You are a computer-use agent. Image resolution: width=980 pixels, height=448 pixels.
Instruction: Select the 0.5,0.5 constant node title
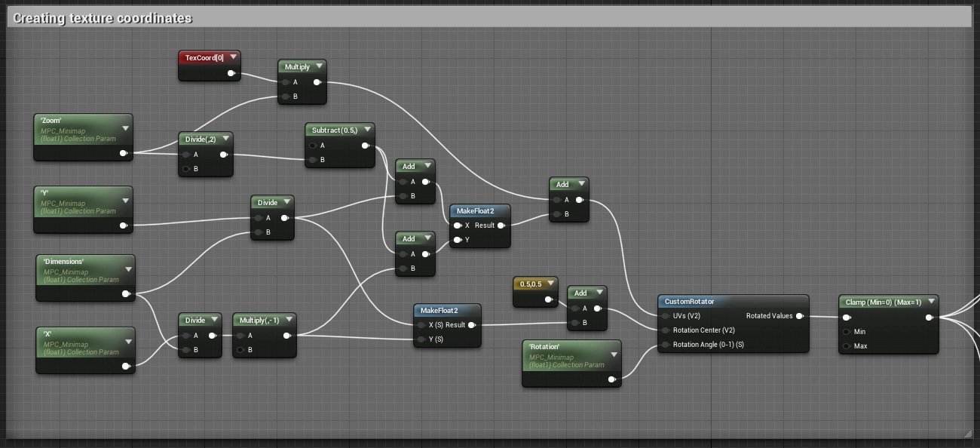point(532,284)
